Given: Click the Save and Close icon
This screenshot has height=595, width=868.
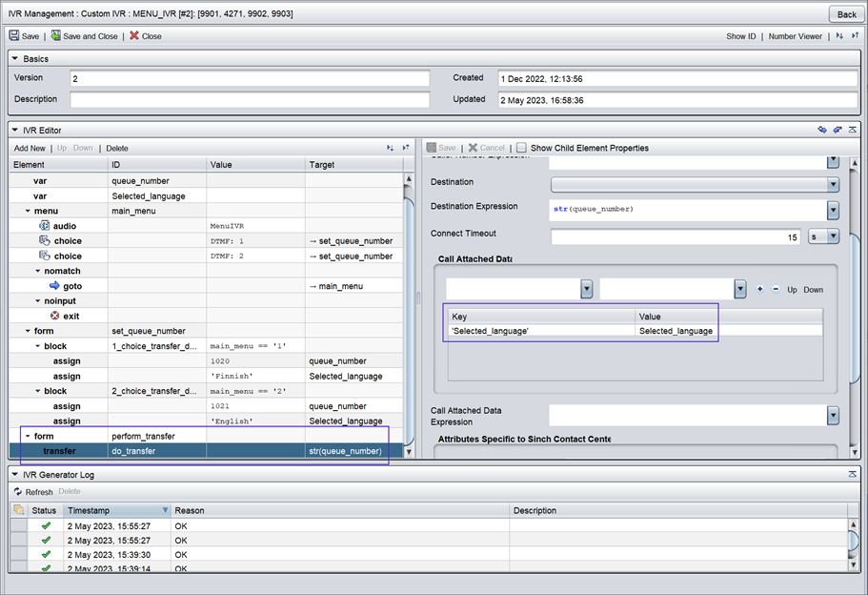Looking at the screenshot, I should [56, 36].
